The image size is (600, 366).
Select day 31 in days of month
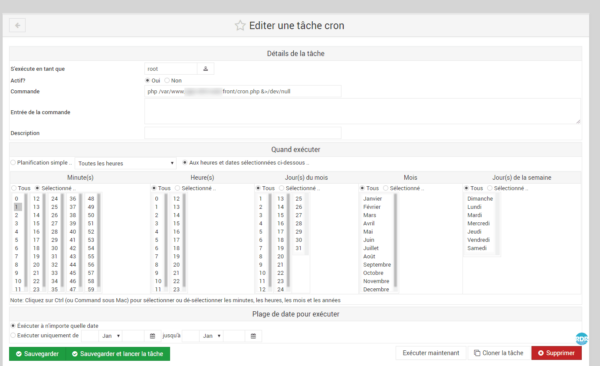point(298,248)
